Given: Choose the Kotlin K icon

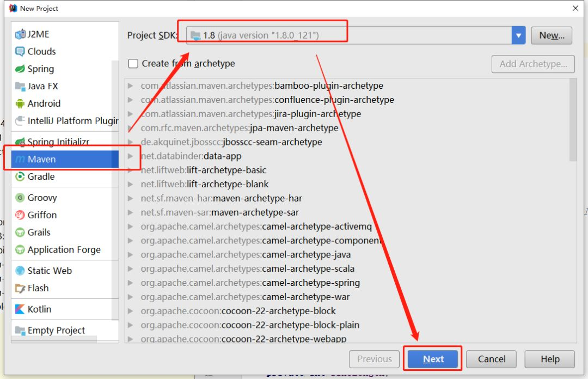Looking at the screenshot, I should click(20, 309).
